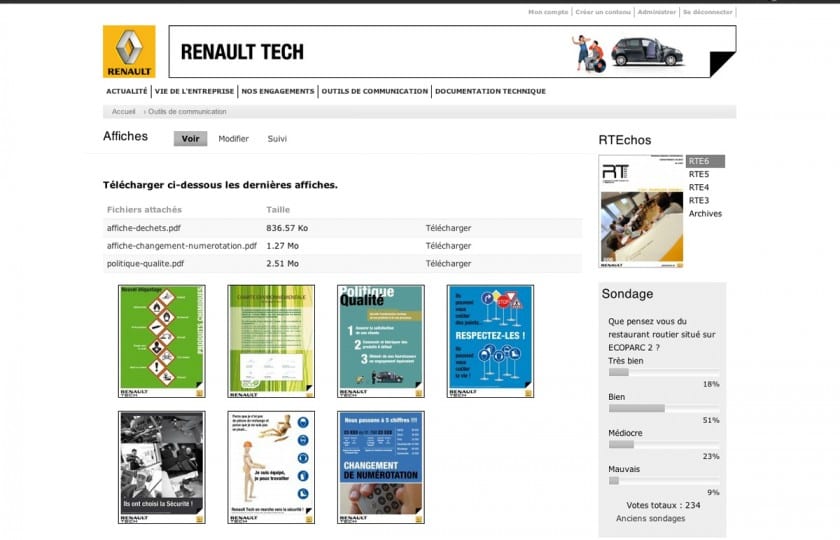Click the Bien poll result bar
Screen dimensions: 840x540
pyautogui.click(x=664, y=408)
